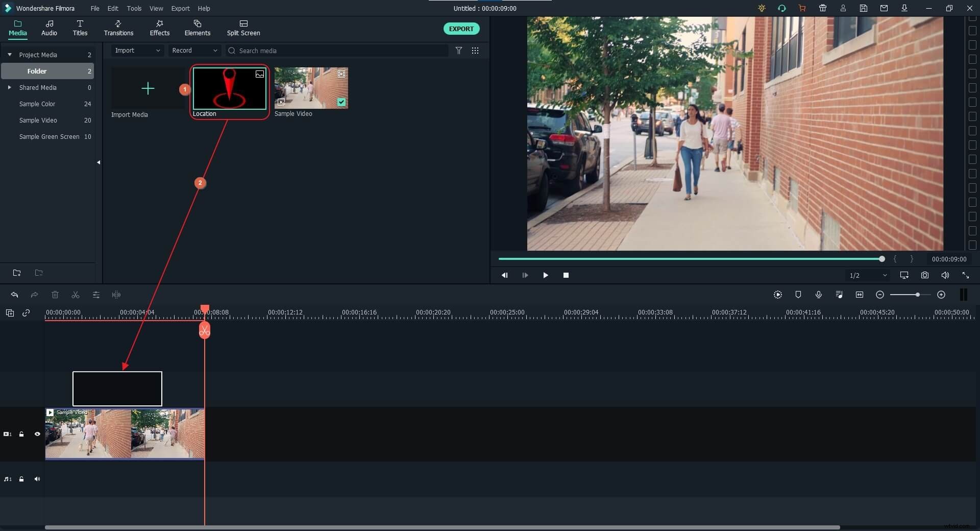The height and width of the screenshot is (531, 980).
Task: Take a snapshot of the preview frame
Action: [x=924, y=275]
